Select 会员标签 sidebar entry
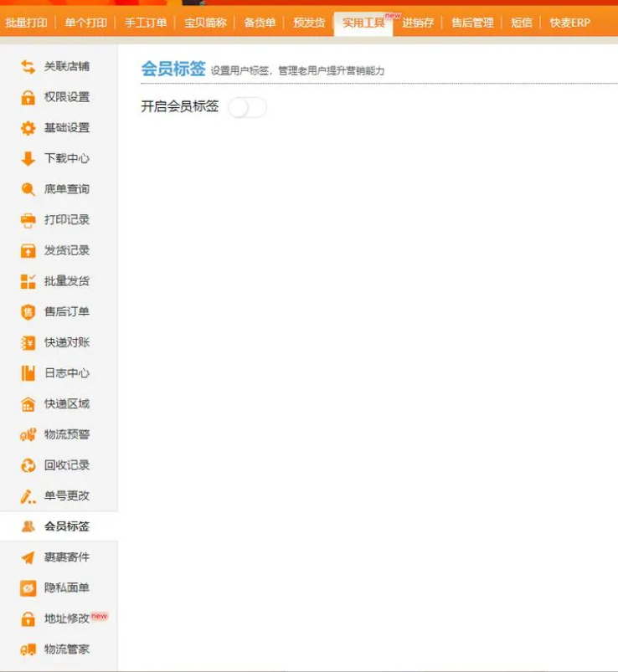The width and height of the screenshot is (618, 672). (59, 526)
